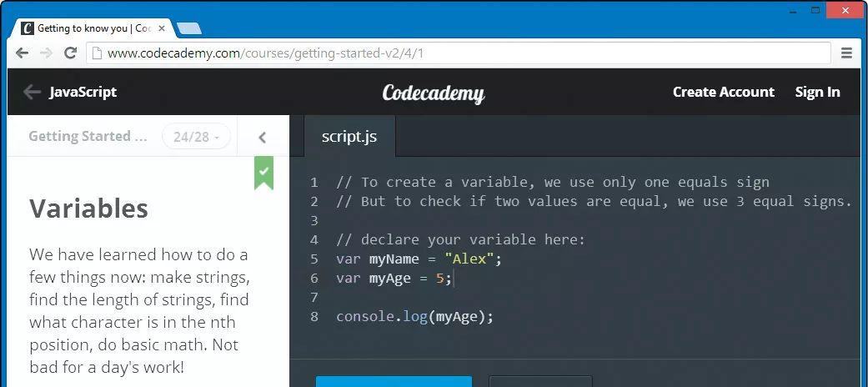The image size is (868, 387).
Task: Maximize the browser window
Action: pyautogui.click(x=815, y=10)
